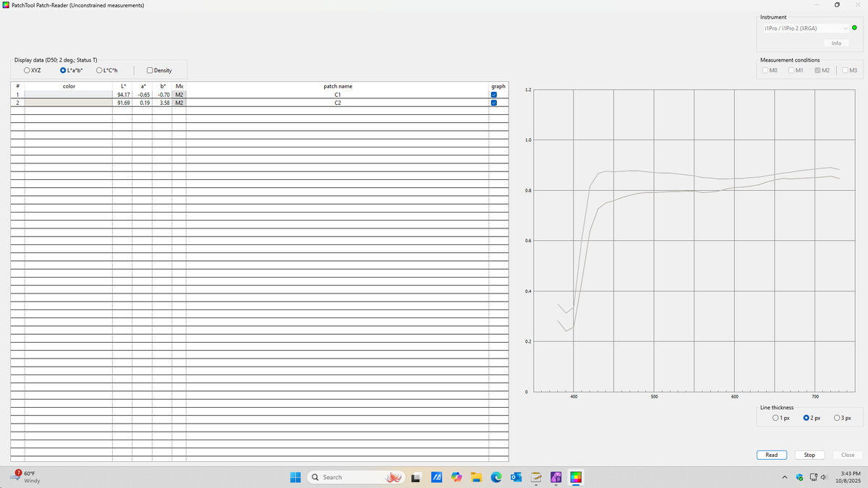Viewport: 868px width, 488px height.
Task: Open Windows Security tray icon
Action: (x=799, y=477)
